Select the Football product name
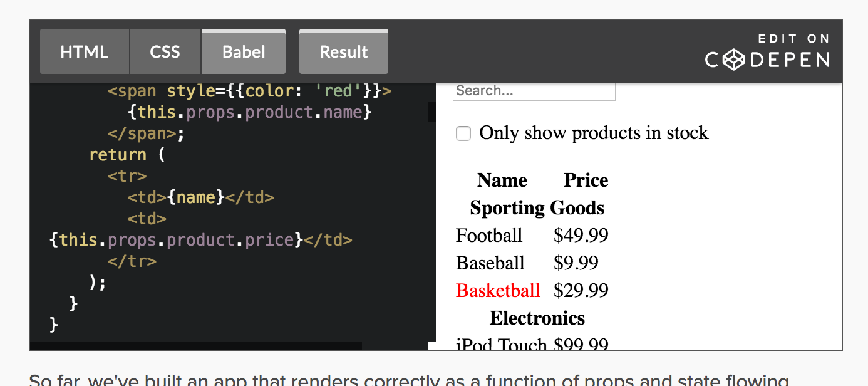The height and width of the screenshot is (386, 868). coord(489,236)
